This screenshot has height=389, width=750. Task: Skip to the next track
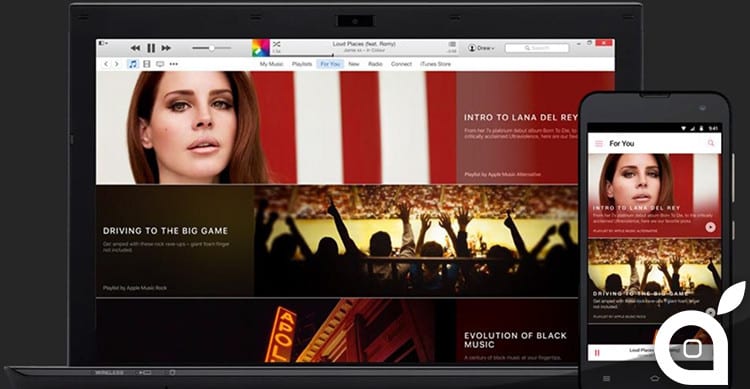coord(166,48)
